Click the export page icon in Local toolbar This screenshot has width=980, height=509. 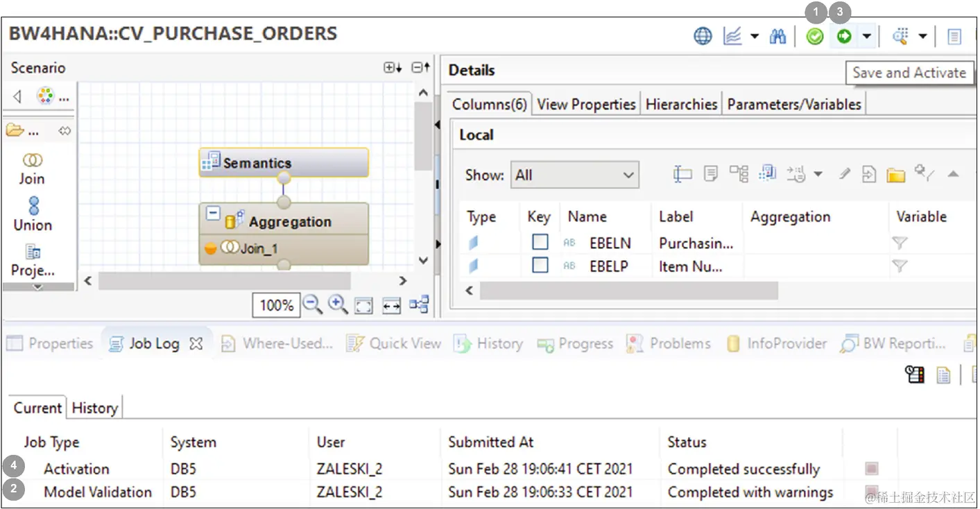(869, 174)
